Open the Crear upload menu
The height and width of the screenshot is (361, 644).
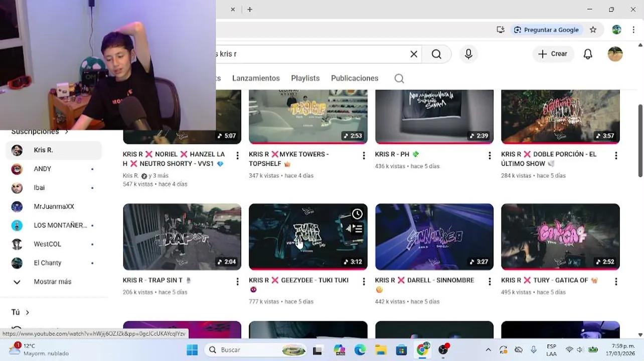(x=552, y=54)
